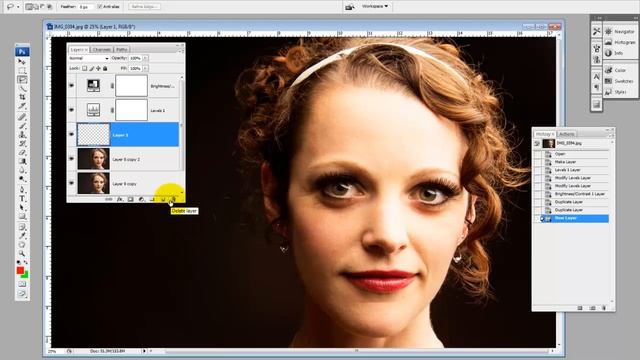The height and width of the screenshot is (360, 640).
Task: Create a new layer from Layers panel
Action: 163,199
